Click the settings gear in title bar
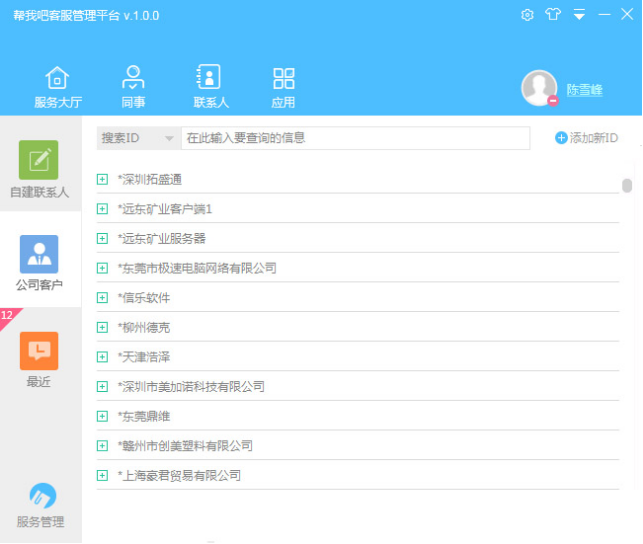643x544 pixels. (x=527, y=15)
